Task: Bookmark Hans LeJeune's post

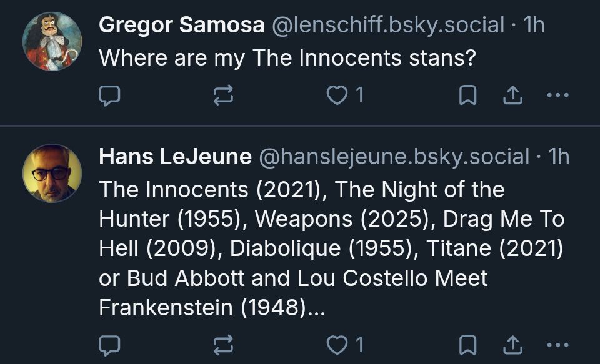Action: (x=467, y=344)
